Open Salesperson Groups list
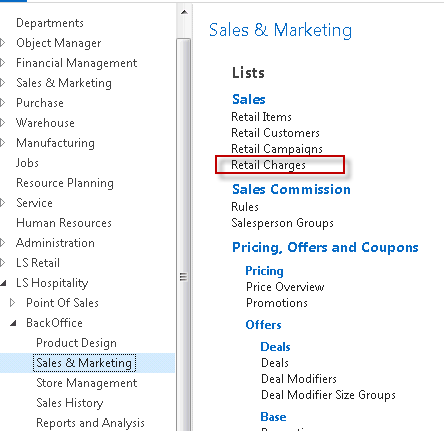The width and height of the screenshot is (444, 431). [x=282, y=223]
